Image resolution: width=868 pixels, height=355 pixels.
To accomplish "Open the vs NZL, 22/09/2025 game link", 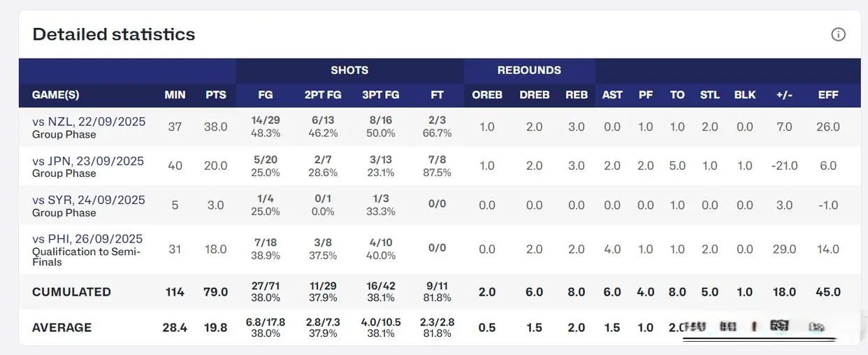I will click(x=89, y=122).
